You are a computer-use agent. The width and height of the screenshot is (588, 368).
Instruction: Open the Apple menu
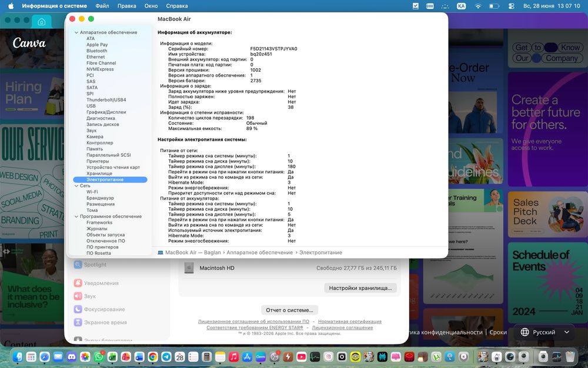coord(11,6)
